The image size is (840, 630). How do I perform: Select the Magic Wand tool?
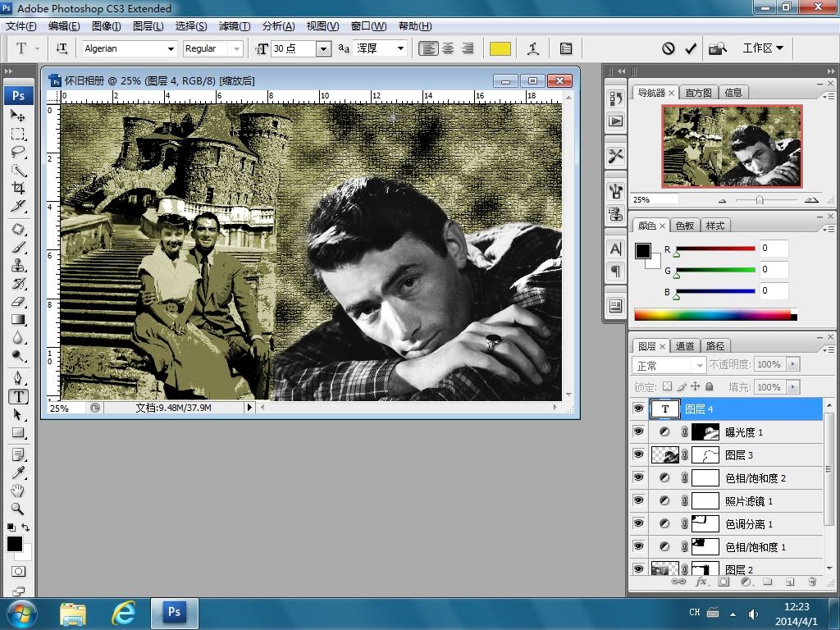(18, 171)
